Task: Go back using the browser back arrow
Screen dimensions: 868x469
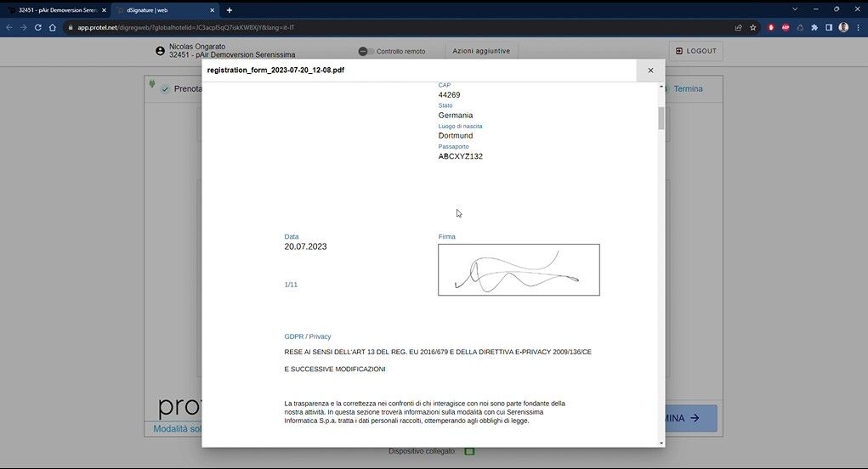Action: tap(9, 27)
